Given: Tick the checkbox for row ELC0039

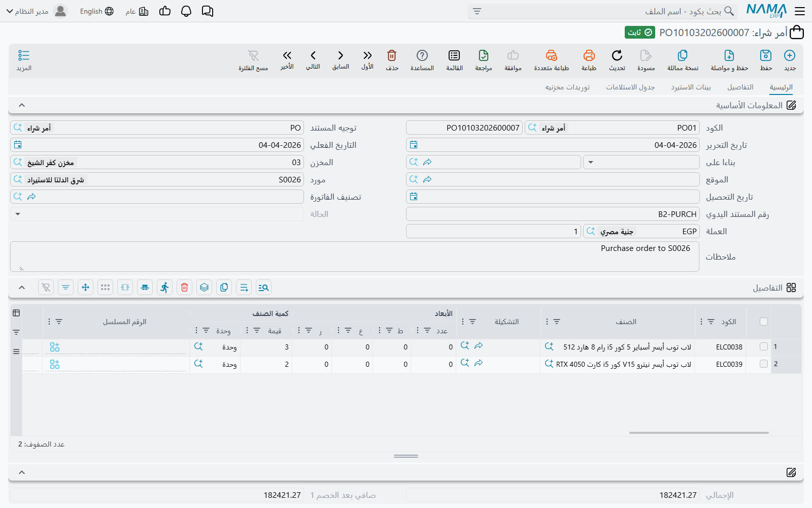Looking at the screenshot, I should tap(764, 364).
